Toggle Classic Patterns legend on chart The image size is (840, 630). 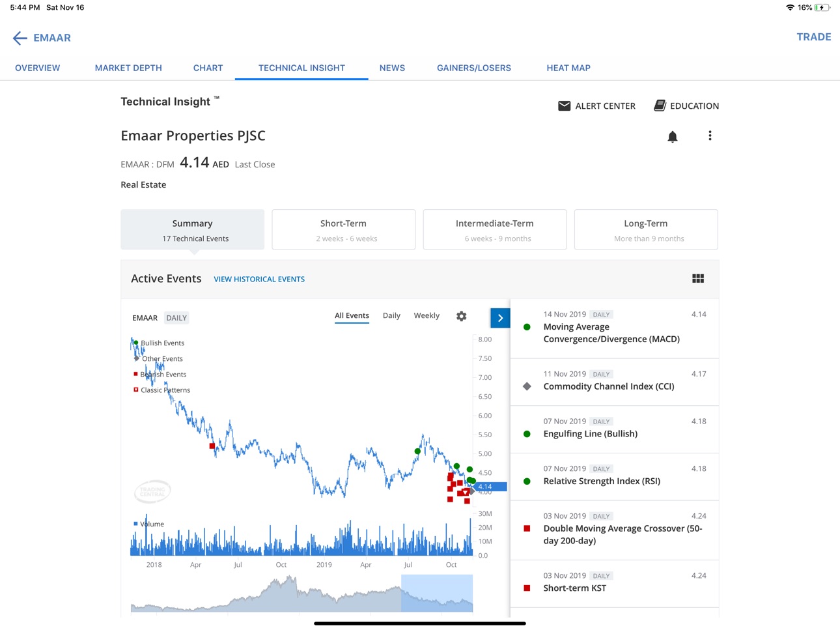162,390
